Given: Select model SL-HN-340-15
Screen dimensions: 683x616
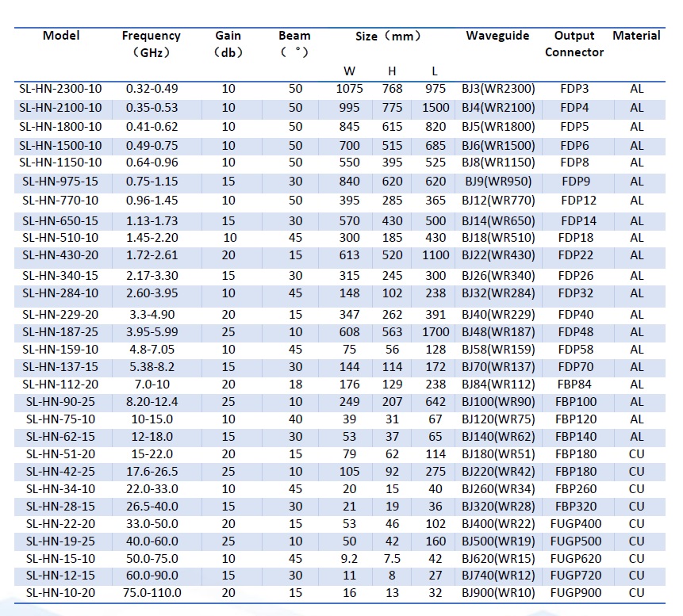Looking at the screenshot, I should 60,276.
